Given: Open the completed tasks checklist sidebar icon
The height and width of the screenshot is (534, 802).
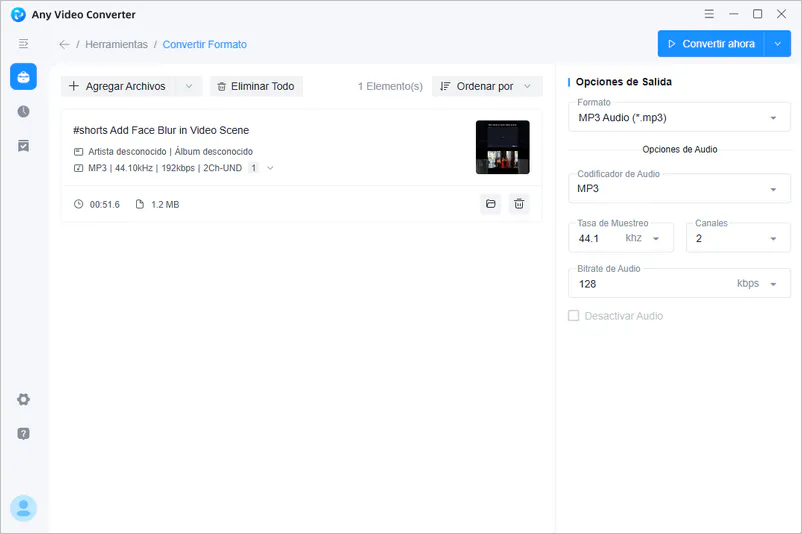Looking at the screenshot, I should (x=24, y=146).
